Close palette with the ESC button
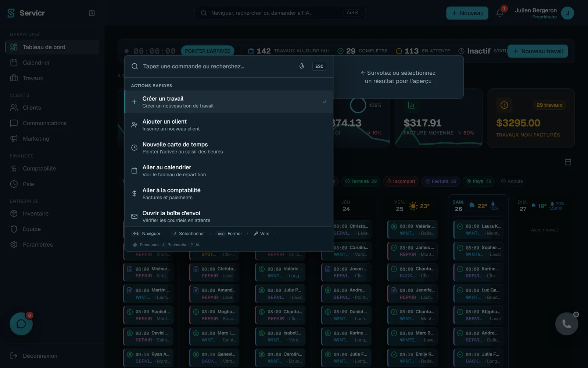This screenshot has height=368, width=588. click(319, 66)
